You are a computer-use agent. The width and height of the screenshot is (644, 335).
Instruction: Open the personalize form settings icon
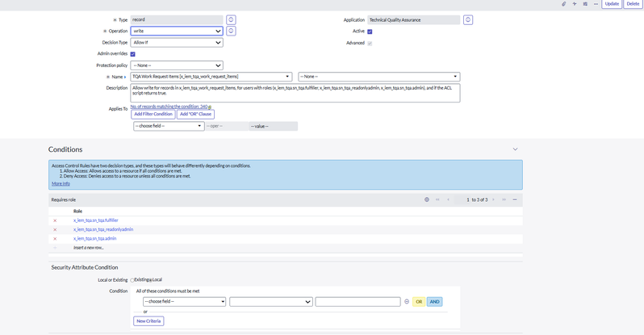[585, 4]
